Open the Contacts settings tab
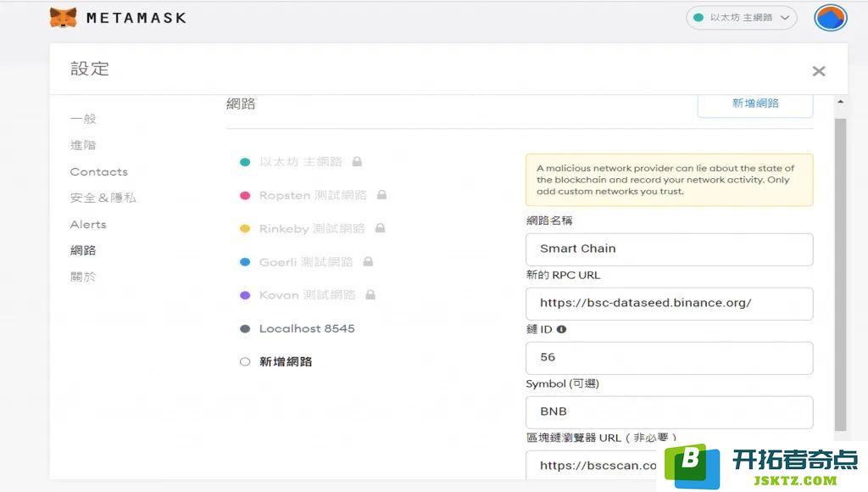This screenshot has height=492, width=868. coord(99,171)
